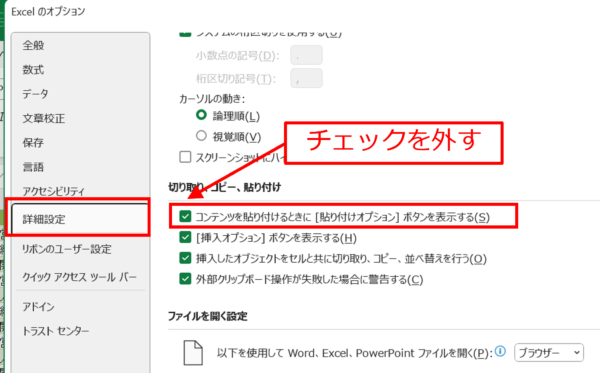Screen dimensions: 600x373
Task: Click the info icon next to ファイルを開く(P)
Action: coord(500,351)
